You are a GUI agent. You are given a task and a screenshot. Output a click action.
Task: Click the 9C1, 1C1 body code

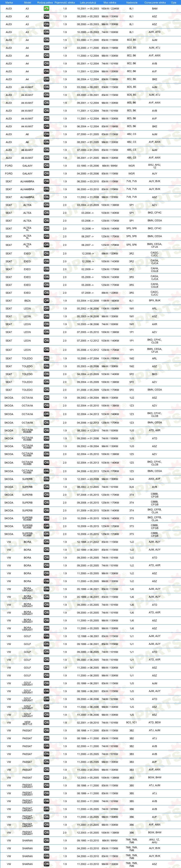pyautogui.click(x=132, y=722)
